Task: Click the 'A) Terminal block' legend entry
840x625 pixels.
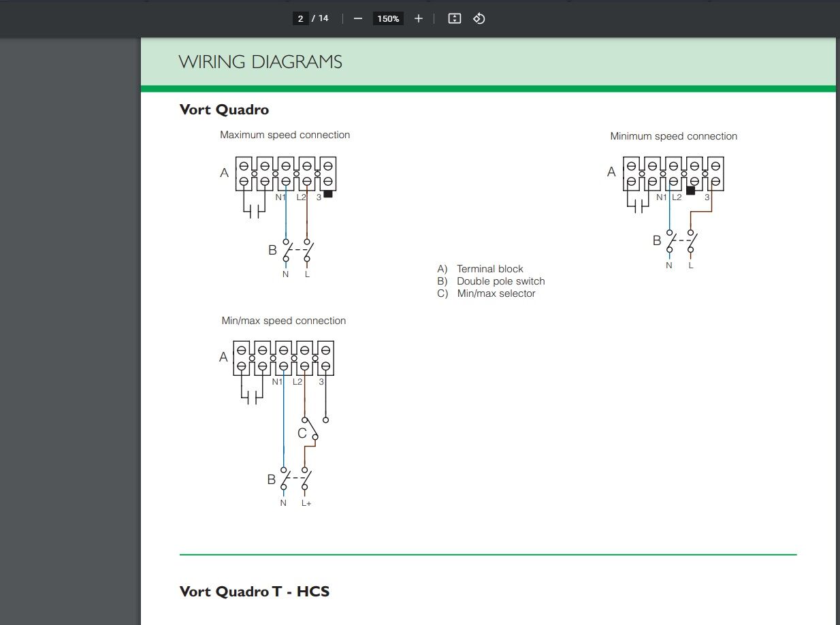Action: 481,269
